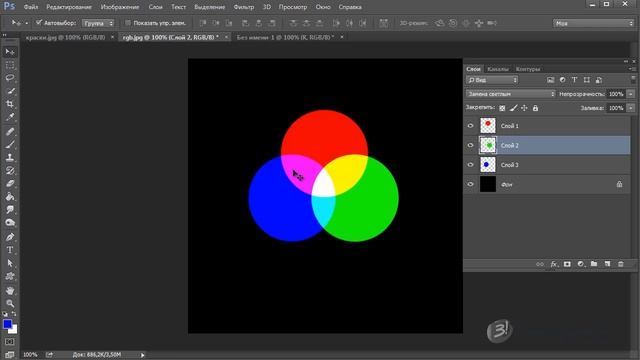Lock image pixels brush icon

(x=513, y=108)
